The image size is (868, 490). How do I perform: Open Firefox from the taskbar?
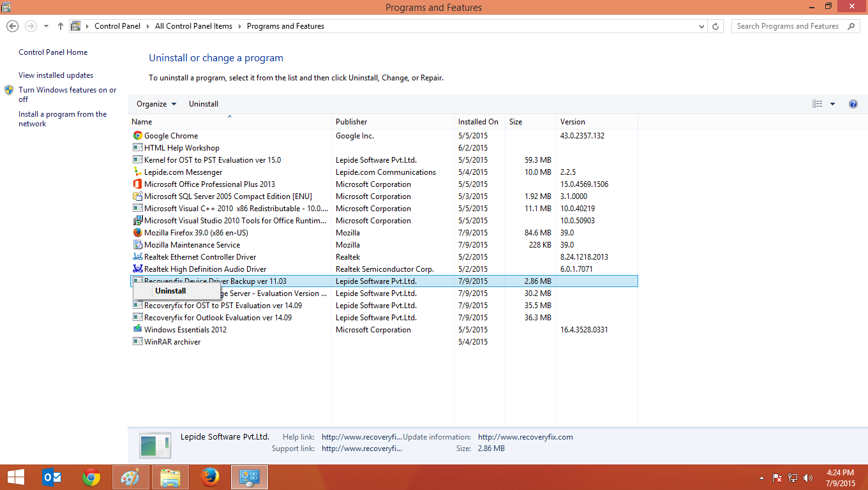[x=209, y=477]
